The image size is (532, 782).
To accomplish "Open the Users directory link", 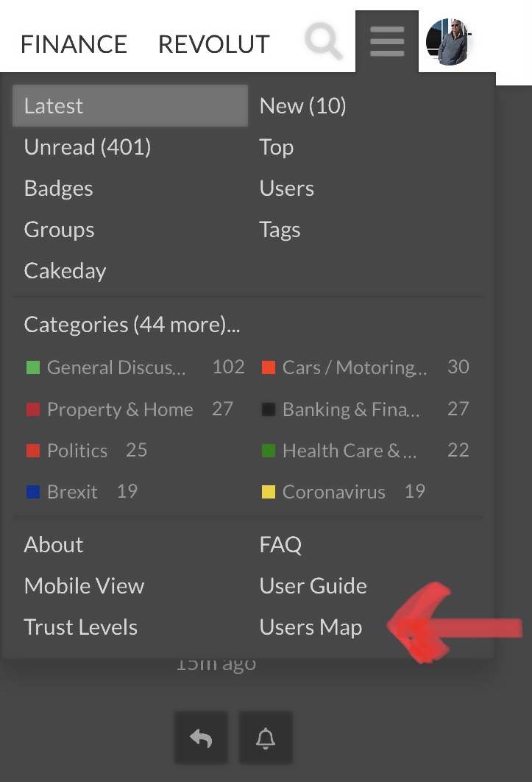I will (287, 189).
